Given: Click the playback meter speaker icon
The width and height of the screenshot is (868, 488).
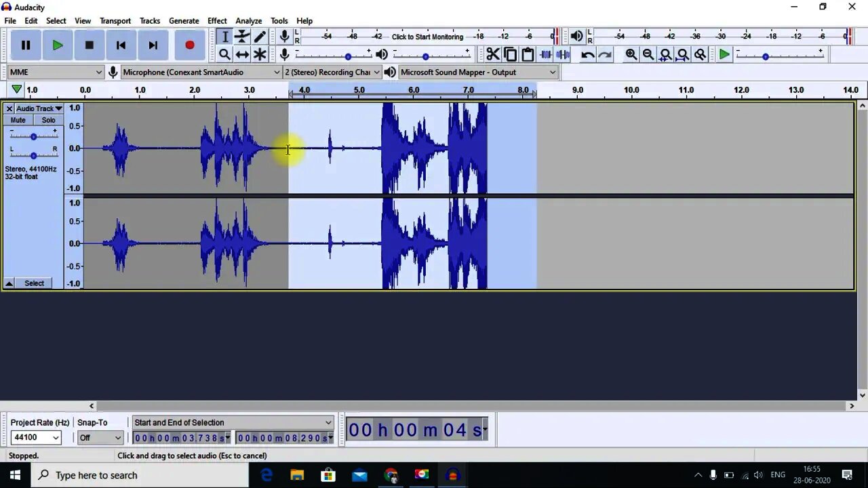Looking at the screenshot, I should (576, 37).
